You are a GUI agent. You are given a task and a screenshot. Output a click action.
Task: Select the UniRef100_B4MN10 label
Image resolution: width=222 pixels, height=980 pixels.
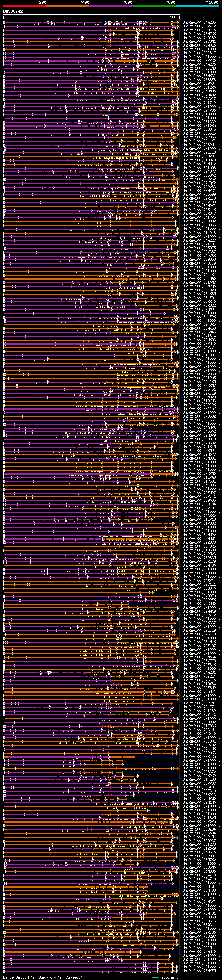click(x=199, y=164)
